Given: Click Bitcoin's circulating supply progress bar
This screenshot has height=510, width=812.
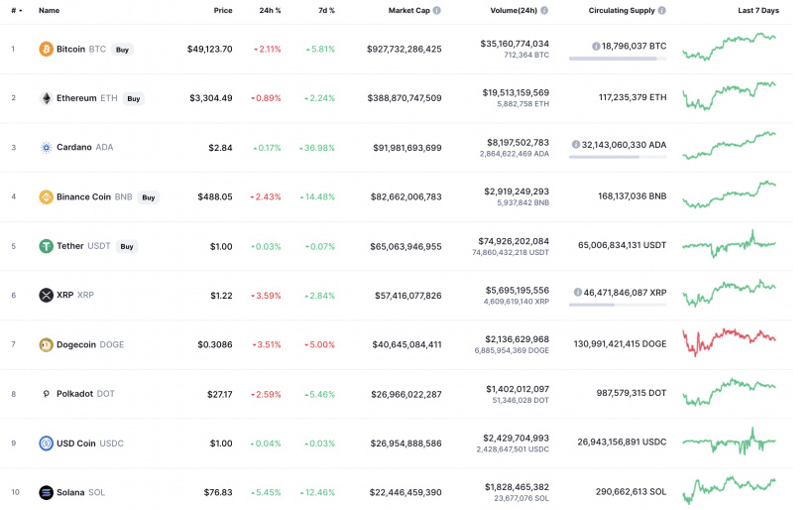Looking at the screenshot, I should 617,59.
